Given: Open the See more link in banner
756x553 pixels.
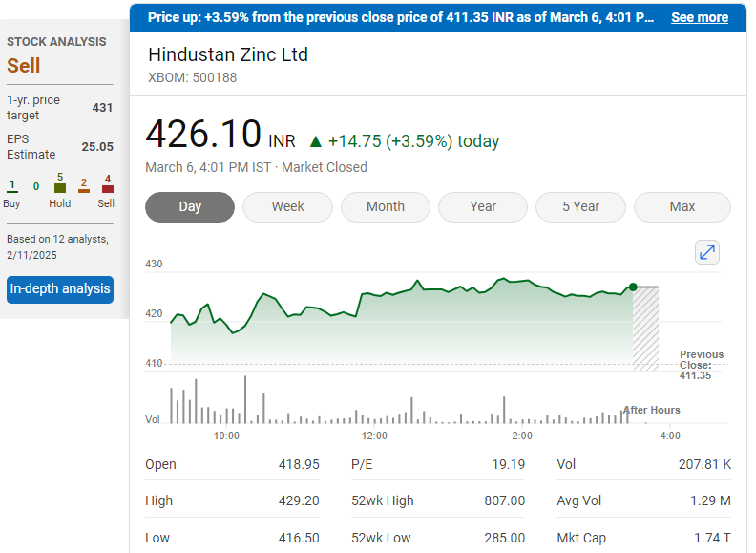Looking at the screenshot, I should [x=699, y=17].
